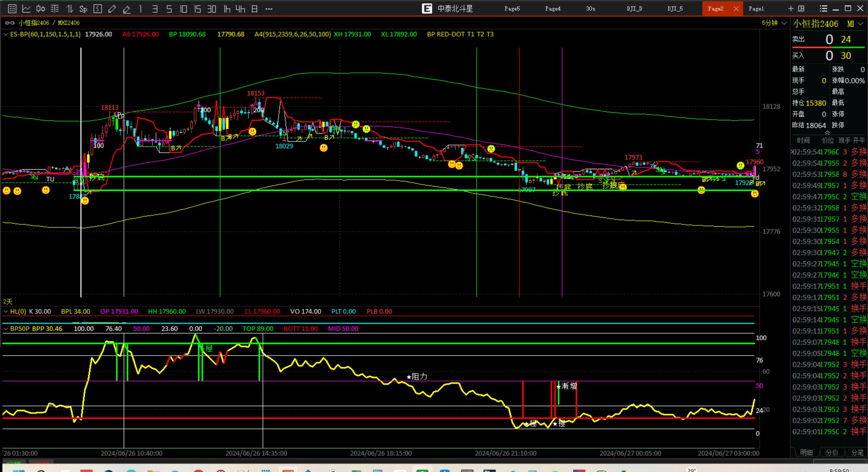The height and width of the screenshot is (472, 868).
Task: Switch to 5-minute period in toolbar
Action: point(169,9)
